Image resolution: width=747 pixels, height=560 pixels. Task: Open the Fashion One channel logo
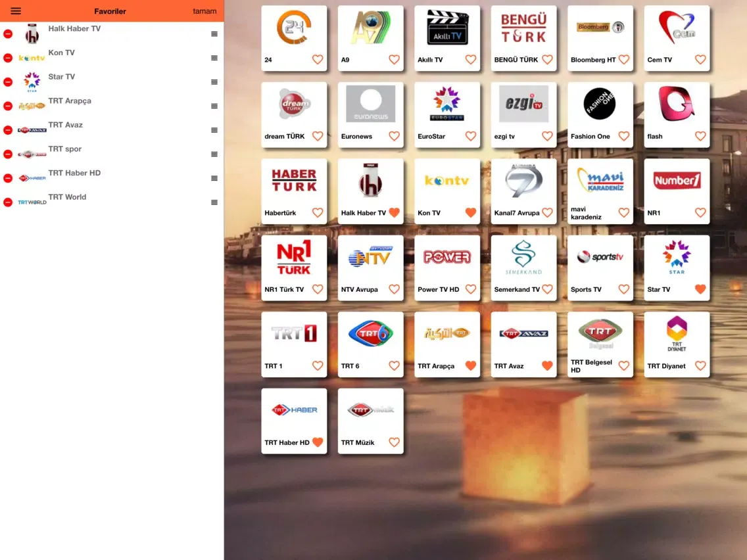tap(600, 104)
